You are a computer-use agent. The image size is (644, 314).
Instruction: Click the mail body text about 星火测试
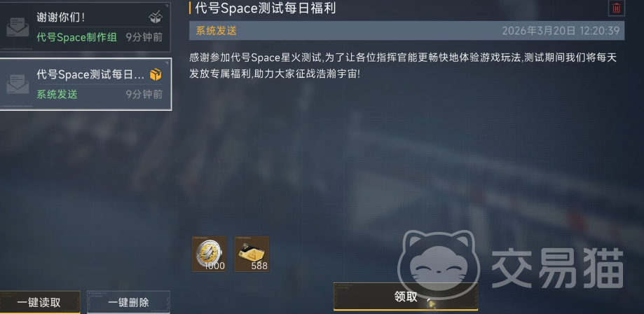(x=403, y=67)
